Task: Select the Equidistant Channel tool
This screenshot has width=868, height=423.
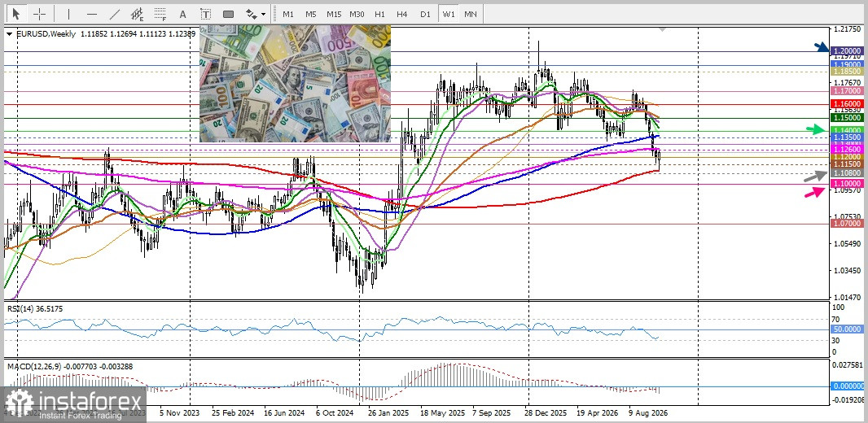Action: pos(138,14)
